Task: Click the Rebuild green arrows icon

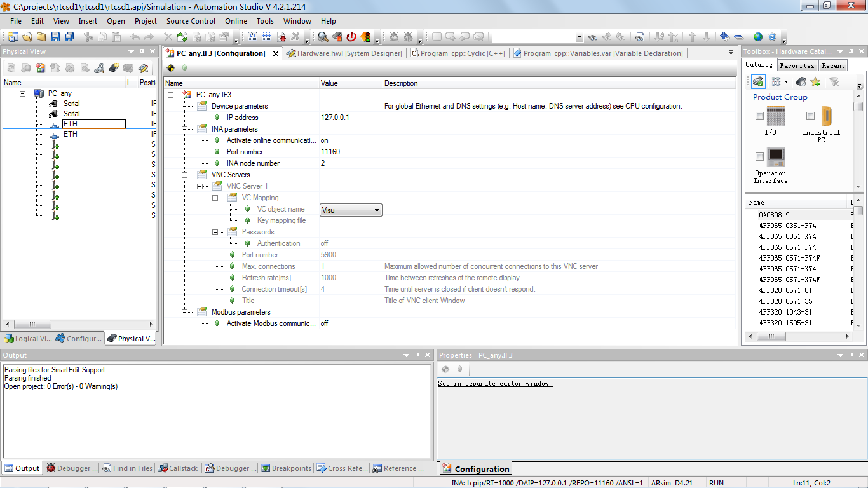Action: click(x=182, y=37)
